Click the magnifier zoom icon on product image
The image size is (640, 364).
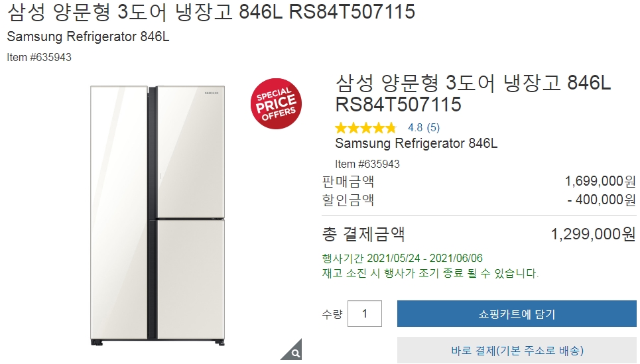293,351
